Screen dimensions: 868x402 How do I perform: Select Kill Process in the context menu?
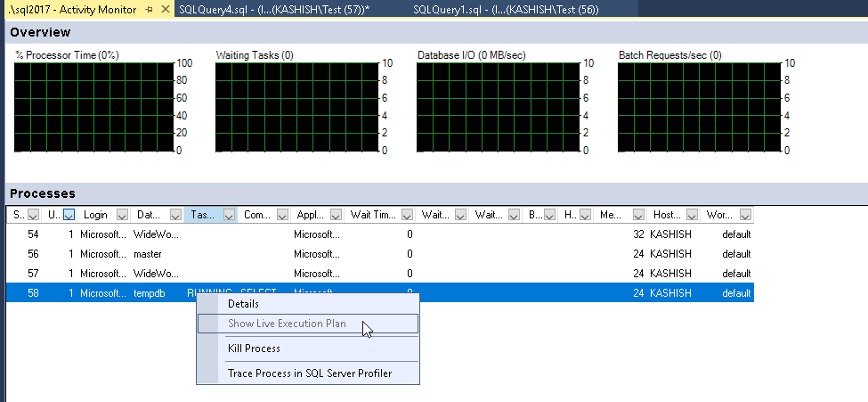[254, 349]
